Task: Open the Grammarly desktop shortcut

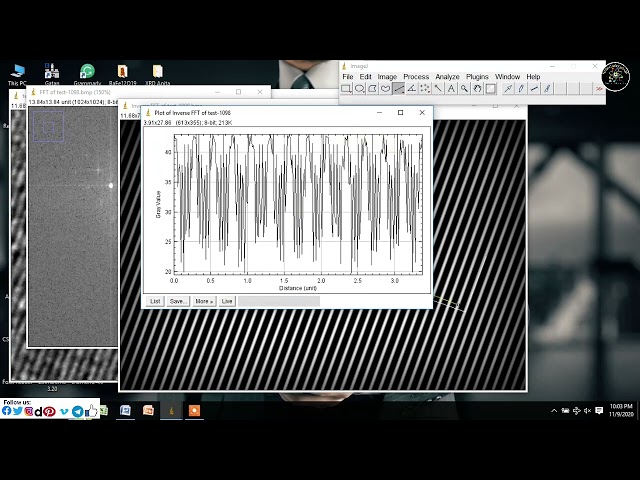Action: click(87, 75)
